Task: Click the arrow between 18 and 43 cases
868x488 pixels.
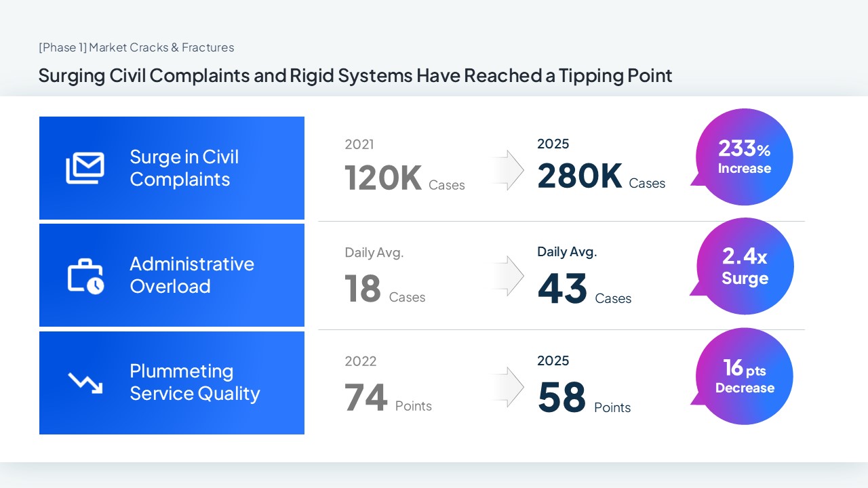Action: (507, 277)
